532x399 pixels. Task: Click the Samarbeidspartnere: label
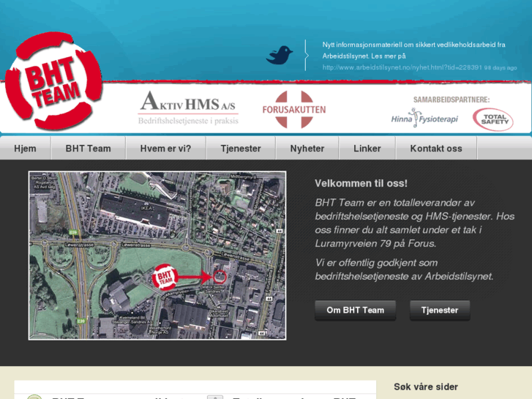[x=452, y=100]
